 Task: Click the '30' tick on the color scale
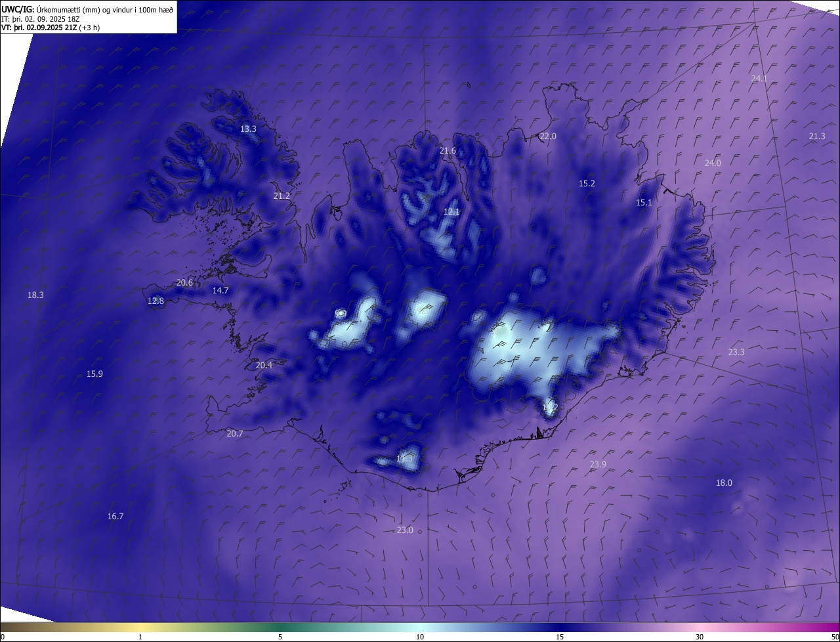(x=700, y=637)
